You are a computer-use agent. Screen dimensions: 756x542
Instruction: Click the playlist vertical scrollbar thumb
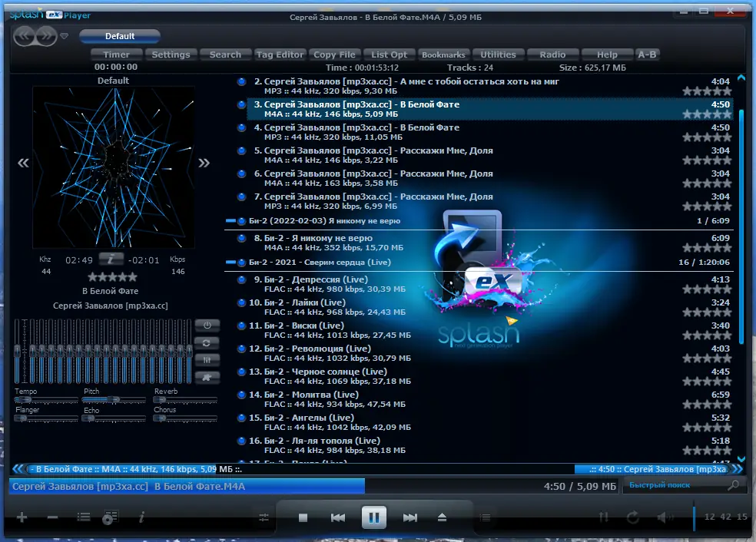click(741, 226)
